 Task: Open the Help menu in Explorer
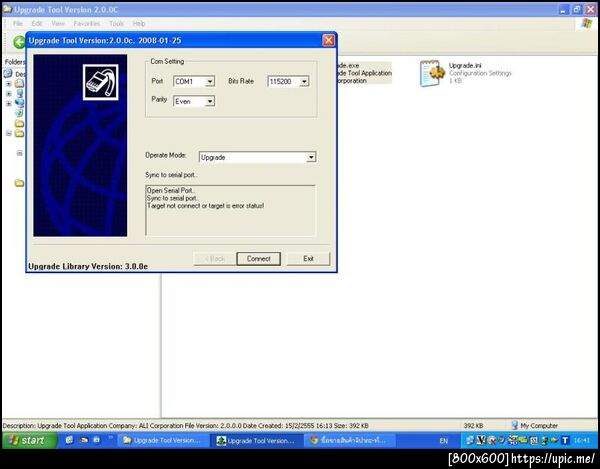pos(139,24)
